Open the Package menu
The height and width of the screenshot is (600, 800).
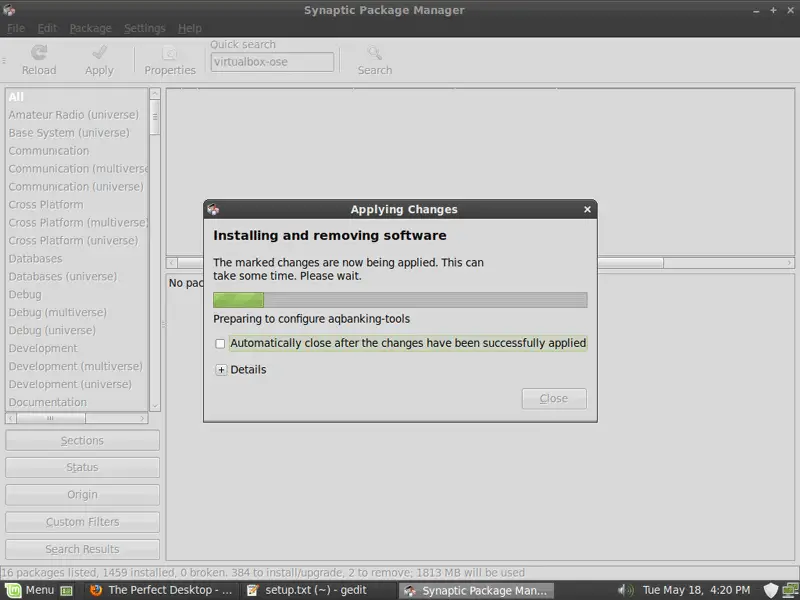90,28
